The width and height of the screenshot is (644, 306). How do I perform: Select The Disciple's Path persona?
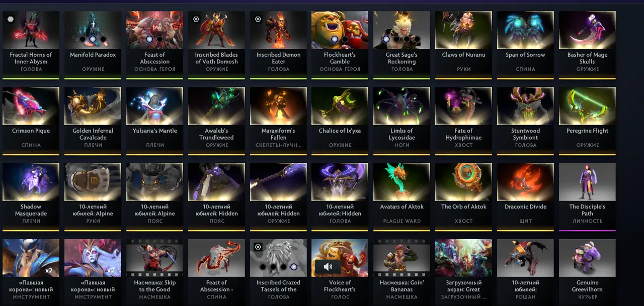pyautogui.click(x=587, y=196)
